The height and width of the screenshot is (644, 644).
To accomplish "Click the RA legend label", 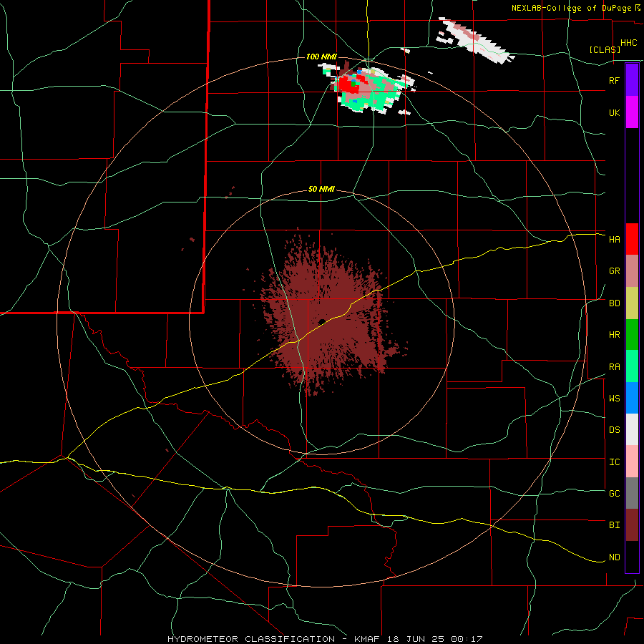I will click(x=614, y=367).
